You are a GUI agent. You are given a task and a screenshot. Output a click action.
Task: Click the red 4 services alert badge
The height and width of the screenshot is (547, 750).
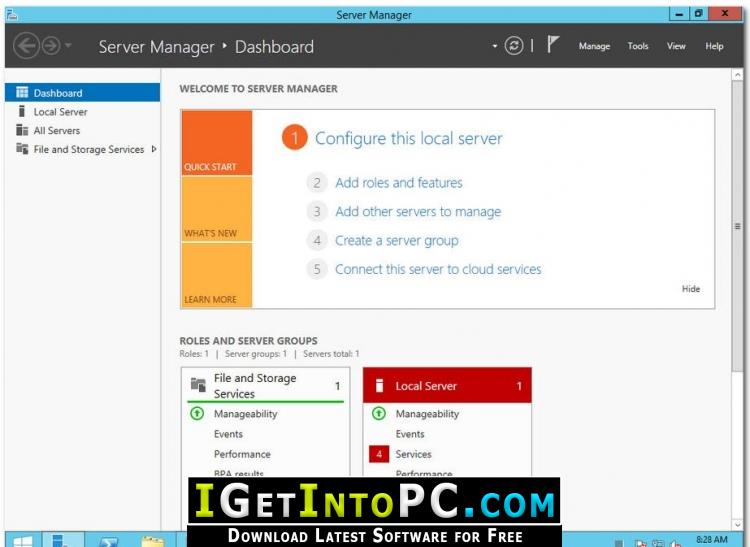pos(379,454)
